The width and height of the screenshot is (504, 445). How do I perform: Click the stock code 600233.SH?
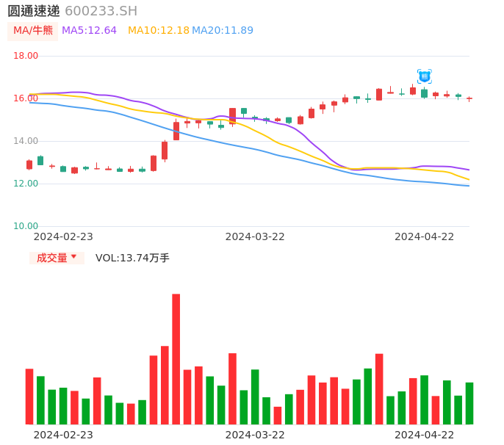click(101, 11)
